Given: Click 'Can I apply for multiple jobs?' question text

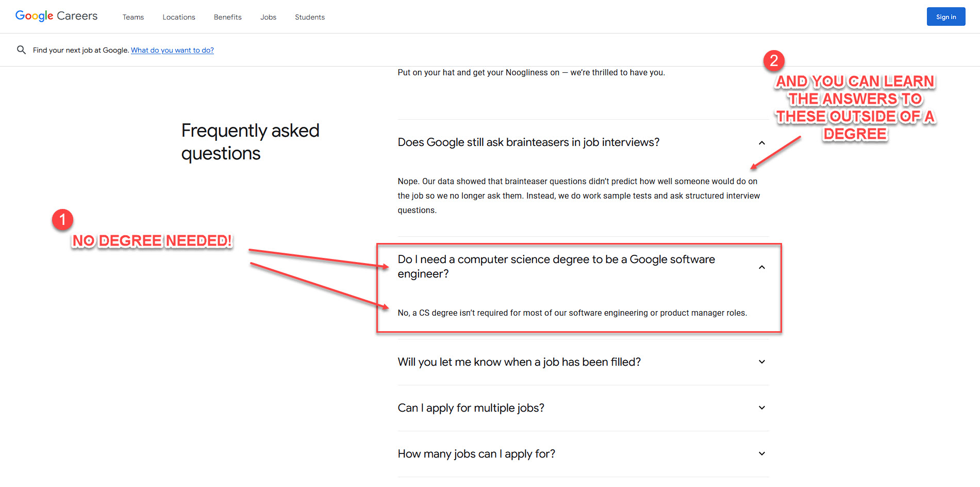Looking at the screenshot, I should [x=471, y=408].
